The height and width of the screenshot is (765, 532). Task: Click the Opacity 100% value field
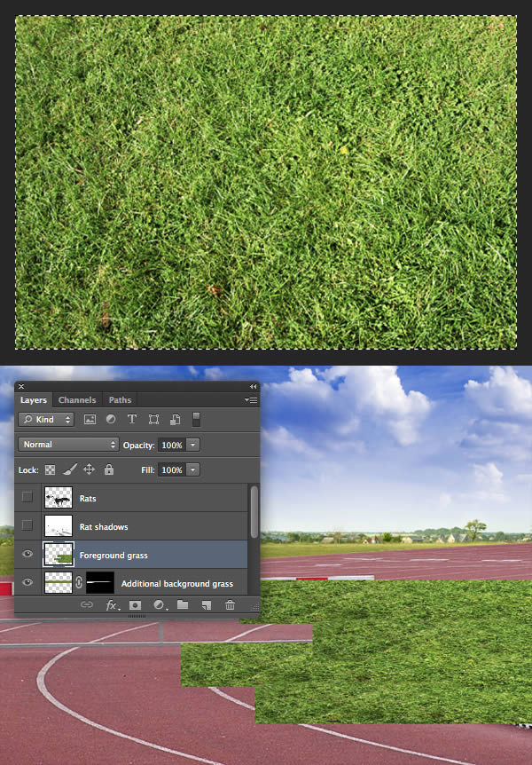pyautogui.click(x=172, y=445)
